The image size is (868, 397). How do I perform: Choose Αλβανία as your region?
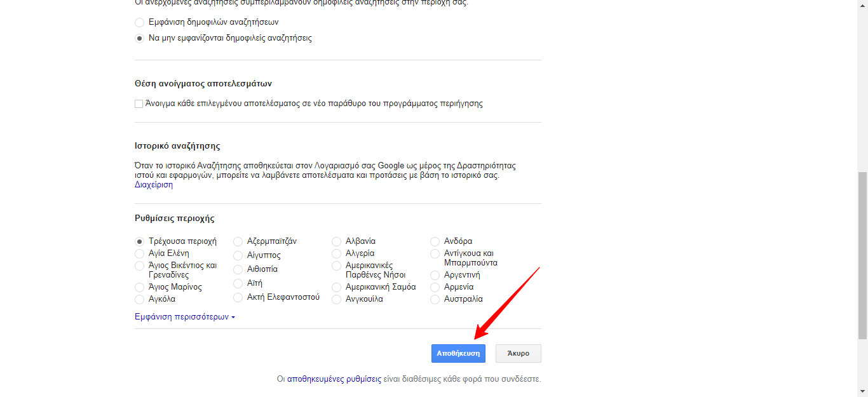(x=336, y=241)
